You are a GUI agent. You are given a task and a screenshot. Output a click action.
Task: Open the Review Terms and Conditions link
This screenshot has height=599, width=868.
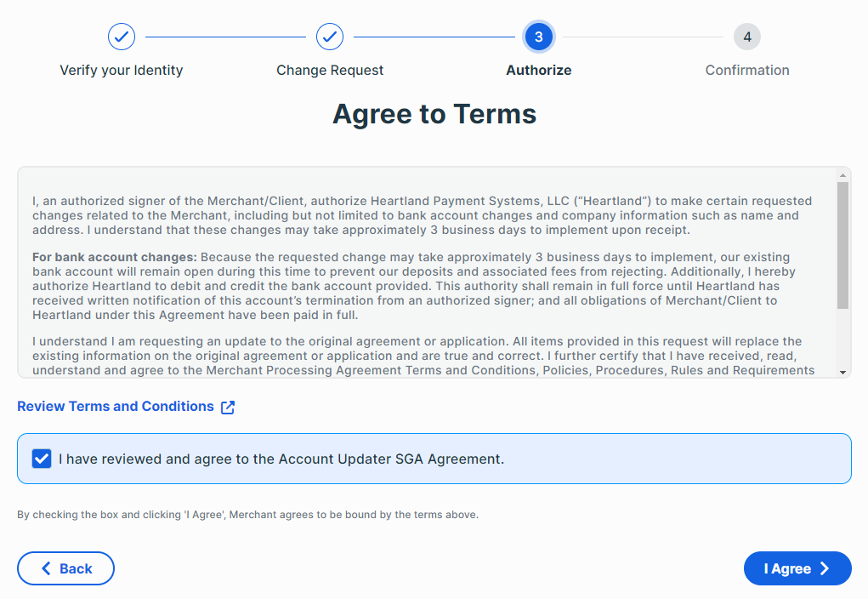[116, 407]
